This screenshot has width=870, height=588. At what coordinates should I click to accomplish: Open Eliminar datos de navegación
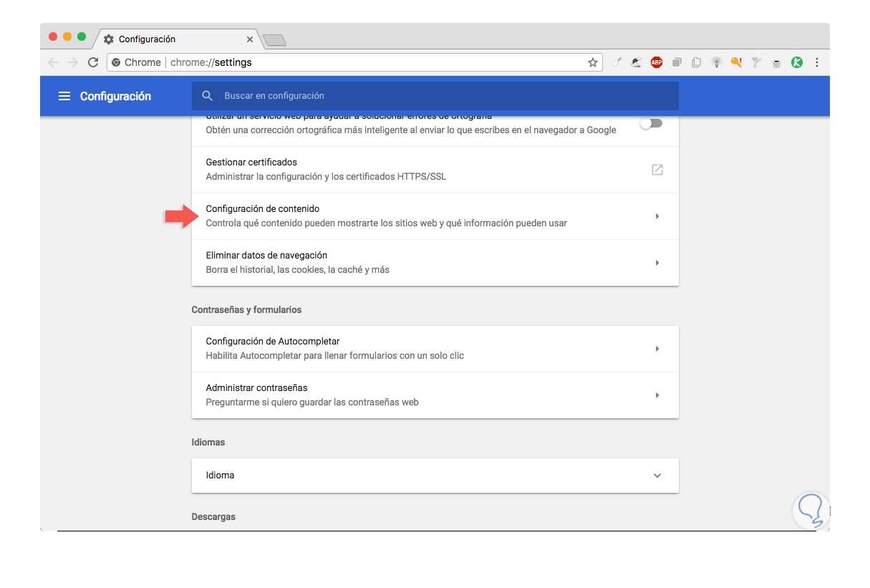coord(435,263)
